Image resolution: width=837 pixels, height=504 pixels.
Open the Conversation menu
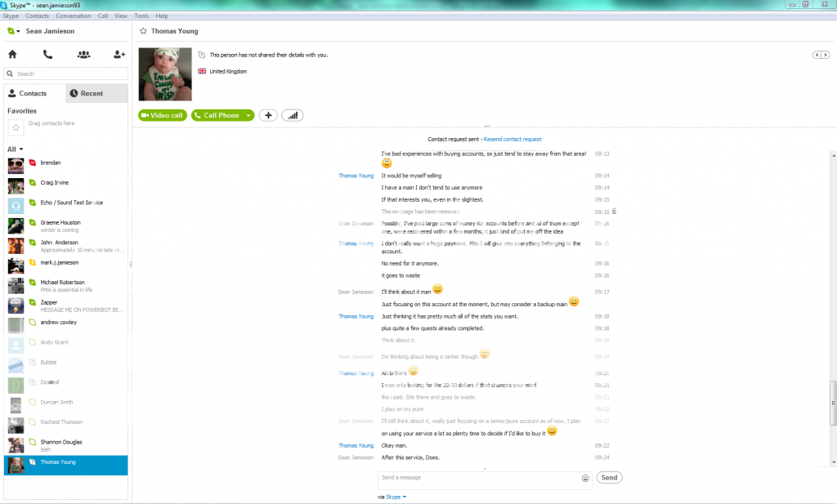[73, 16]
